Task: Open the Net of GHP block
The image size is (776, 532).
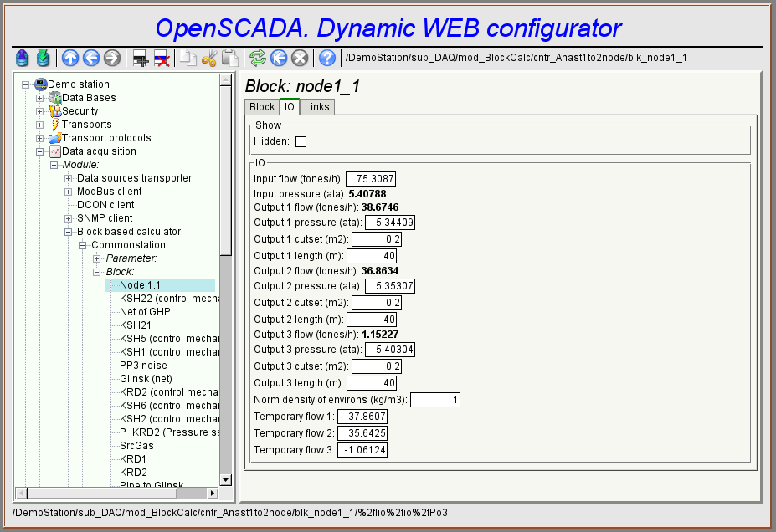Action: 145,312
